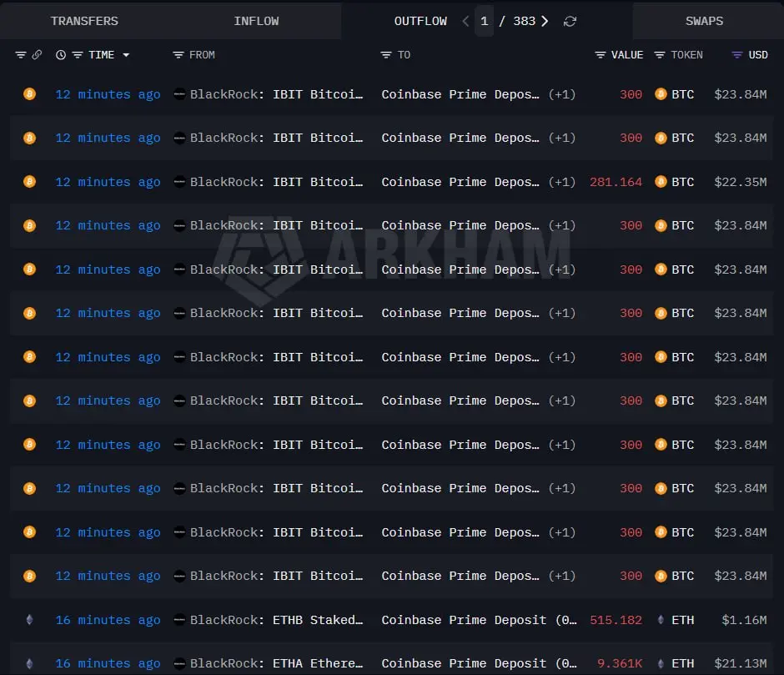Click the 515.182 value cell
Image resolution: width=784 pixels, height=675 pixels.
(616, 621)
